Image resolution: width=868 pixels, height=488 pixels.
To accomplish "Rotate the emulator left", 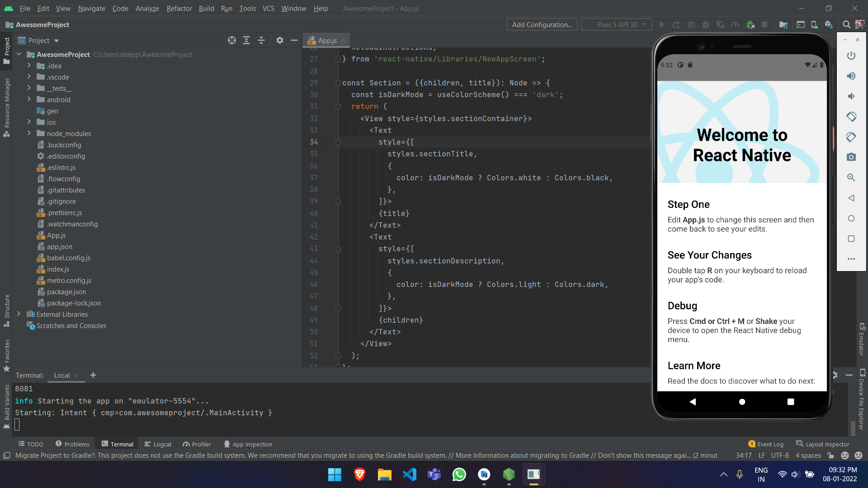I will click(851, 117).
